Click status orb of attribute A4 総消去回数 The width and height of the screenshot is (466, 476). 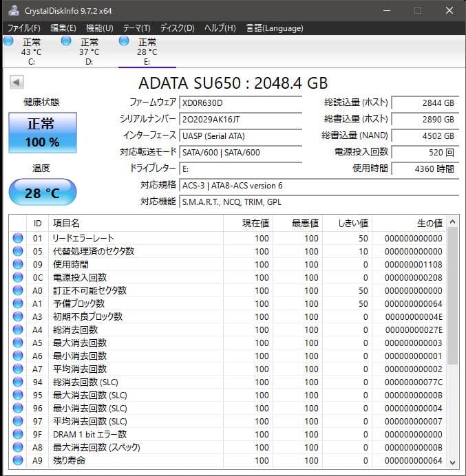click(18, 329)
